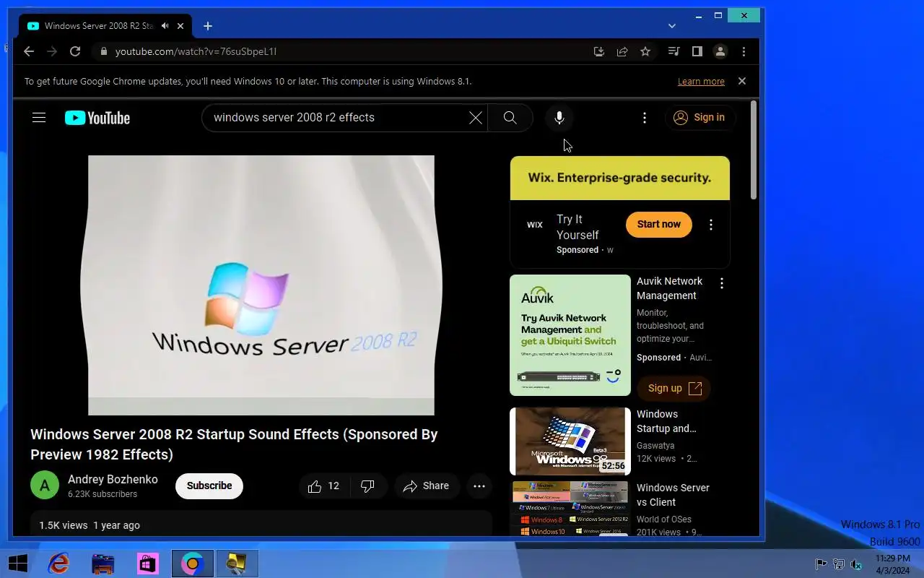Open Auvik ad thumbnail
This screenshot has width=924, height=578.
coord(570,335)
